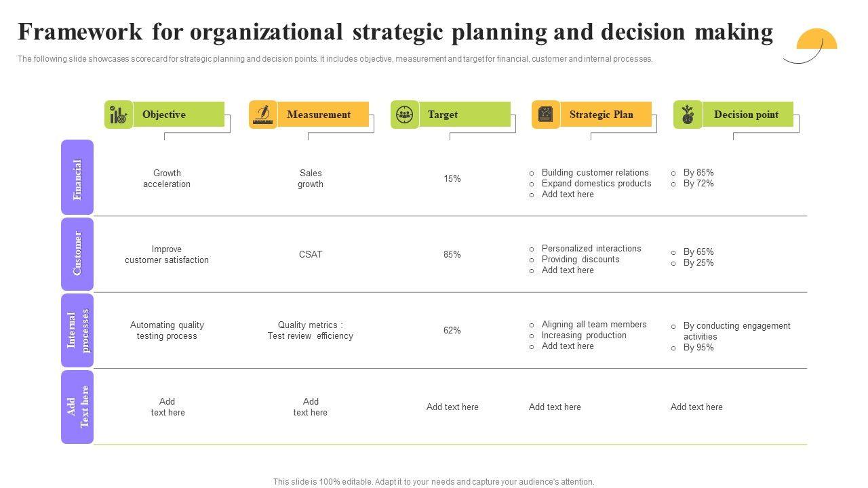Screen dimensions: 868x488
Task: Select the Customer row tab
Action: tap(77, 254)
